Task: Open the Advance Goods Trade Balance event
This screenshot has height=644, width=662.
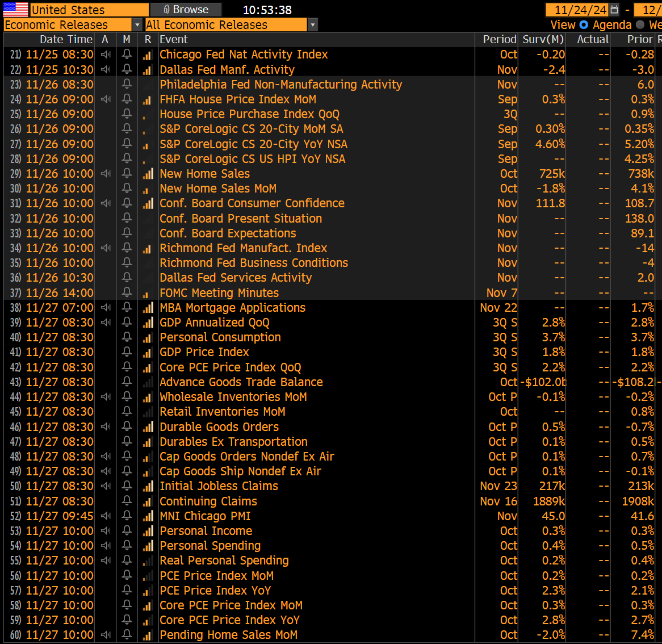Action: tap(241, 382)
